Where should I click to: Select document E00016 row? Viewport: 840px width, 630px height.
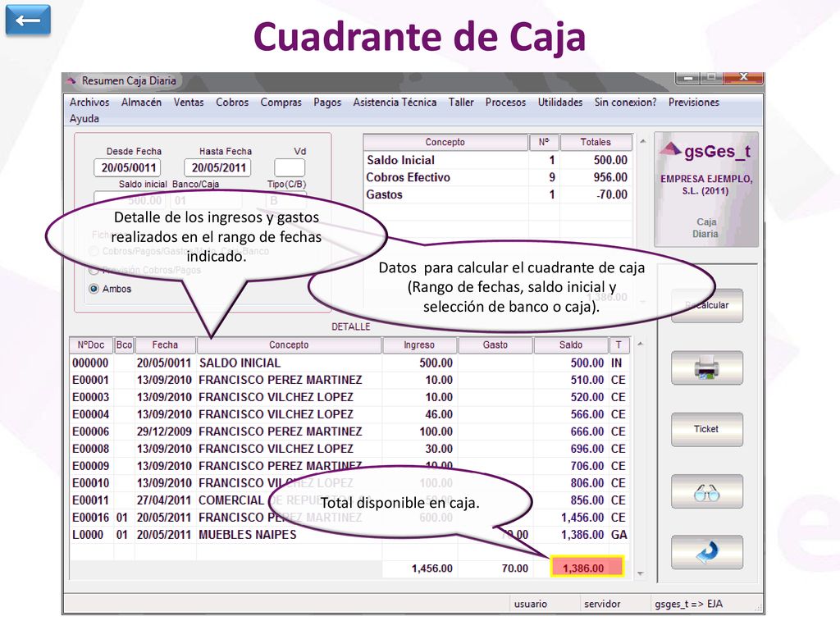349,518
